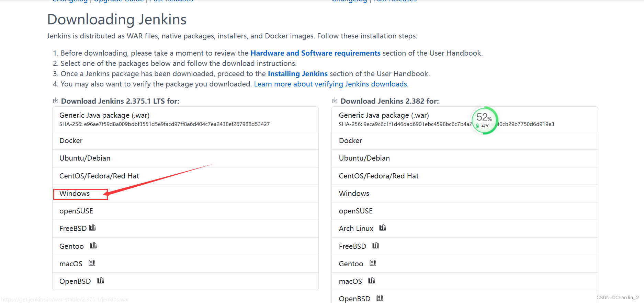Choose openSUSE in the 2.382 download list
Viewport: 644px width, 303px height.
pyautogui.click(x=465, y=211)
